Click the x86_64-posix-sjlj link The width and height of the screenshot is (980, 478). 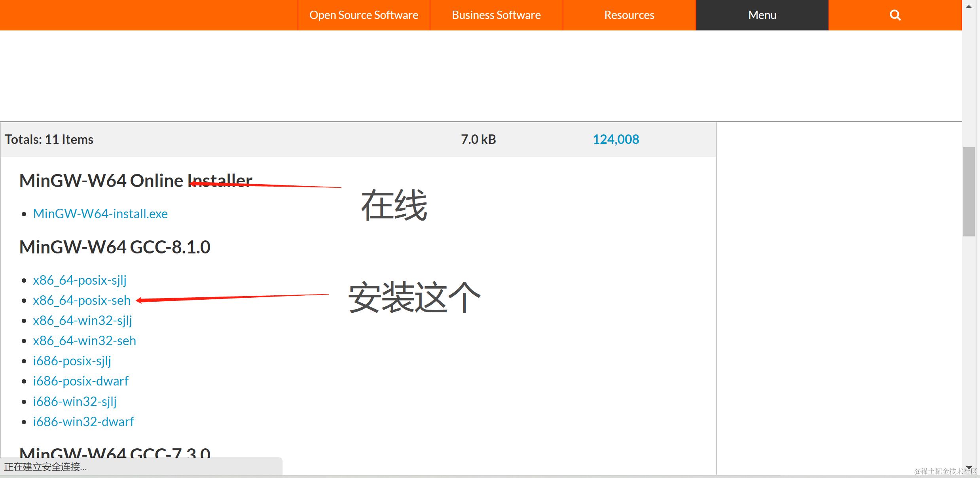80,280
